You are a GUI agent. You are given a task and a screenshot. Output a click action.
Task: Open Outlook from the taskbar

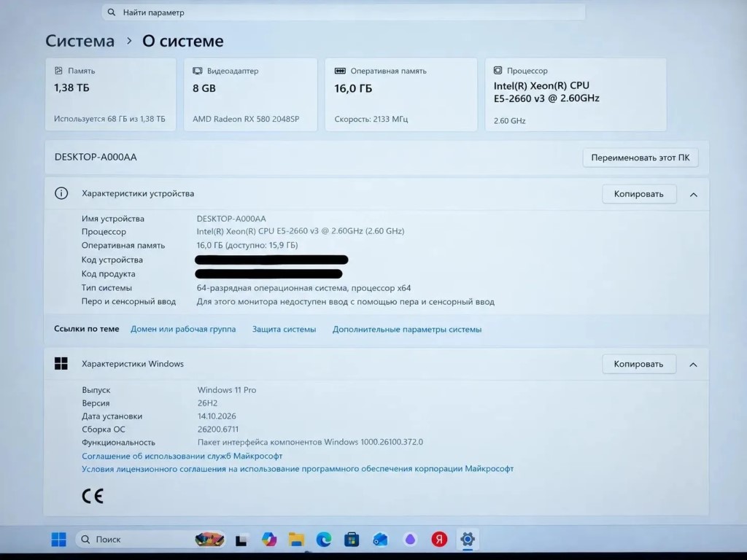(380, 540)
